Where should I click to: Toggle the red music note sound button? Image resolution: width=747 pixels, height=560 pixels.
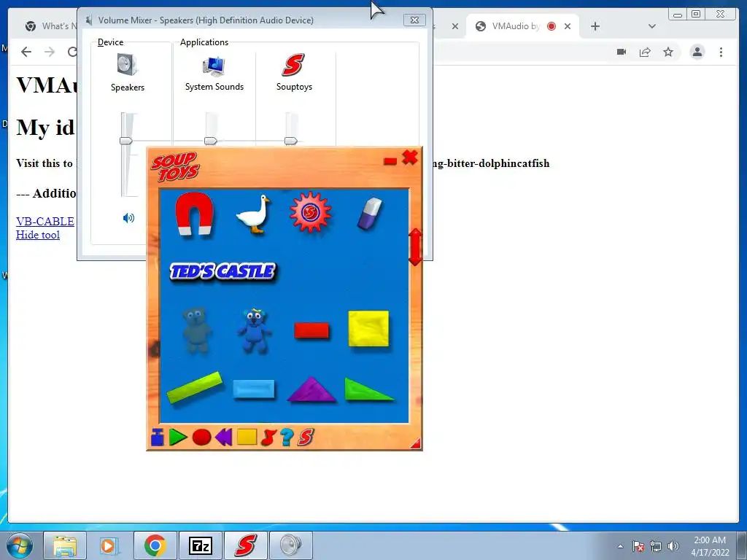[x=268, y=437]
